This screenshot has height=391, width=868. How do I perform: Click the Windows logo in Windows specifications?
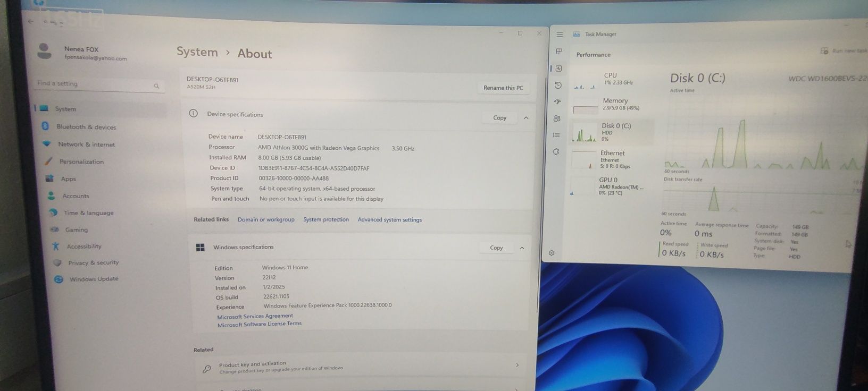(201, 248)
